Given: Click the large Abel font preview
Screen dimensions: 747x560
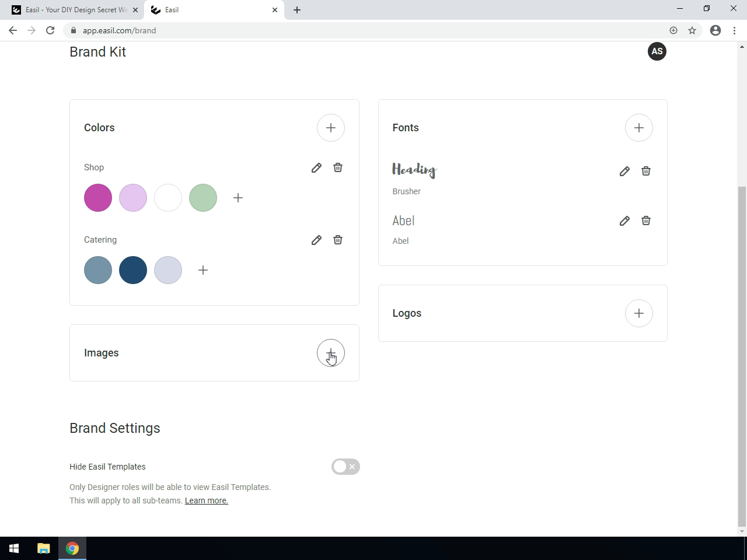Looking at the screenshot, I should click(404, 220).
